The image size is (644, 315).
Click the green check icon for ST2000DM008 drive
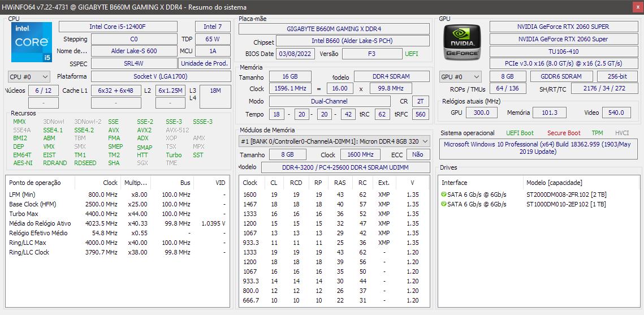(x=444, y=194)
